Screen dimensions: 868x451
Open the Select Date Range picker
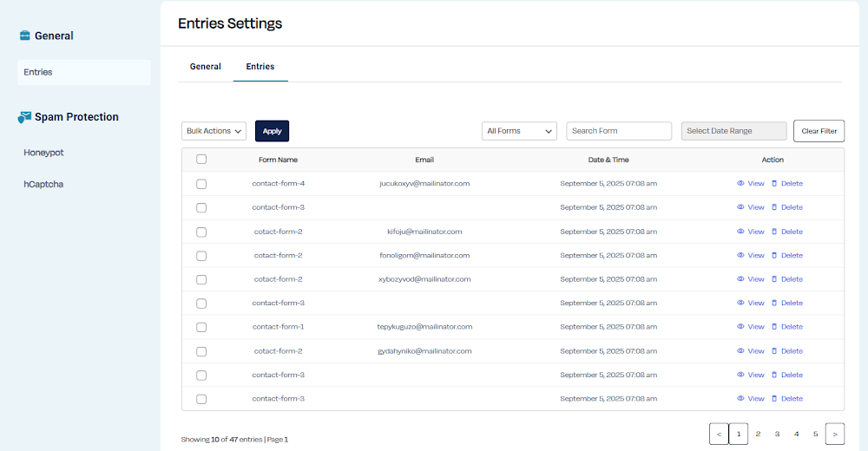pos(733,131)
